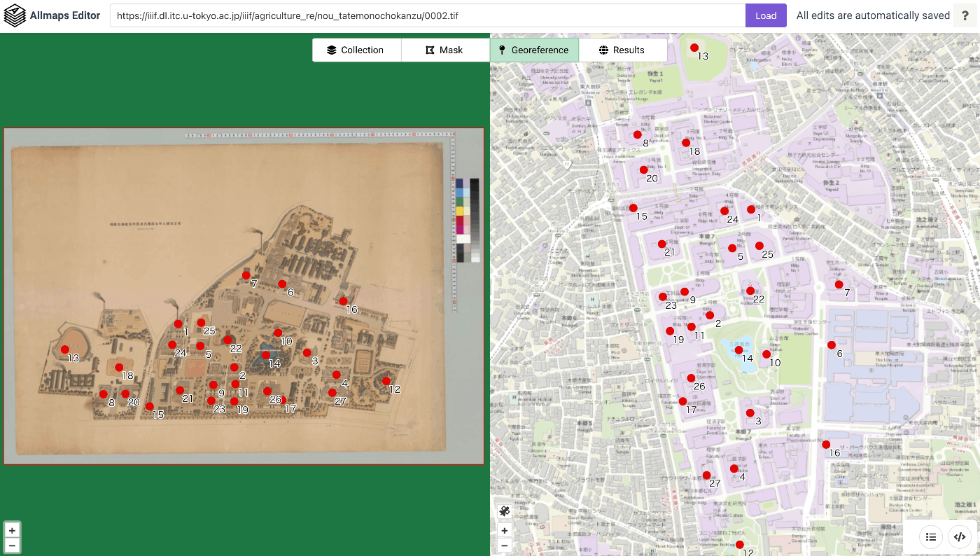The width and height of the screenshot is (980, 556).
Task: Open the Results tab
Action: coord(623,50)
